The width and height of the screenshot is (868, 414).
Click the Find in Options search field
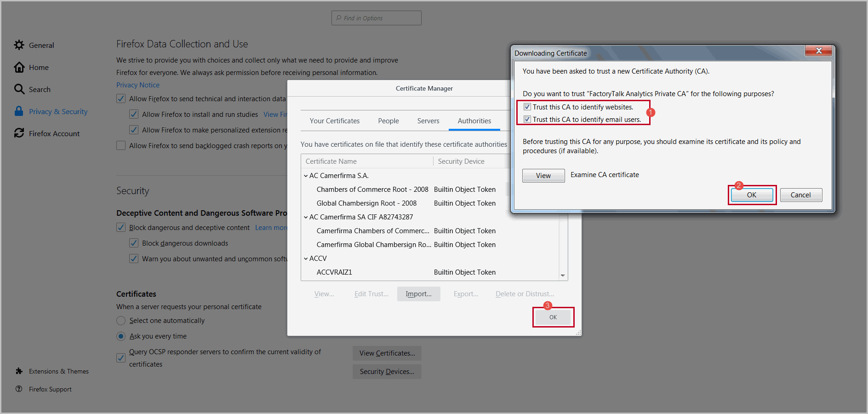point(380,18)
